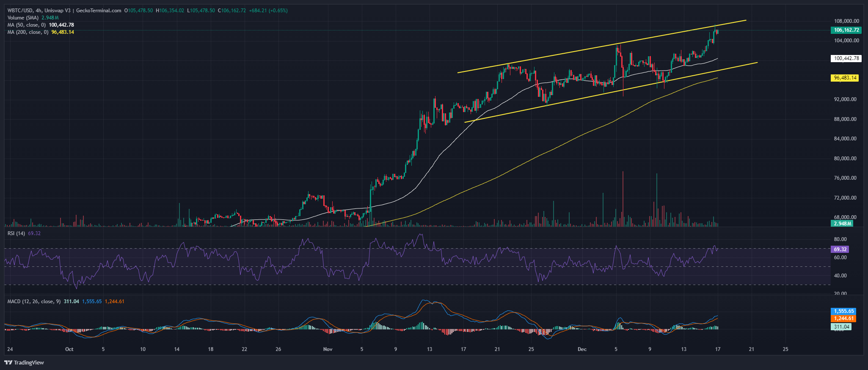Click the 92,000.00 price axis tick

[845, 99]
